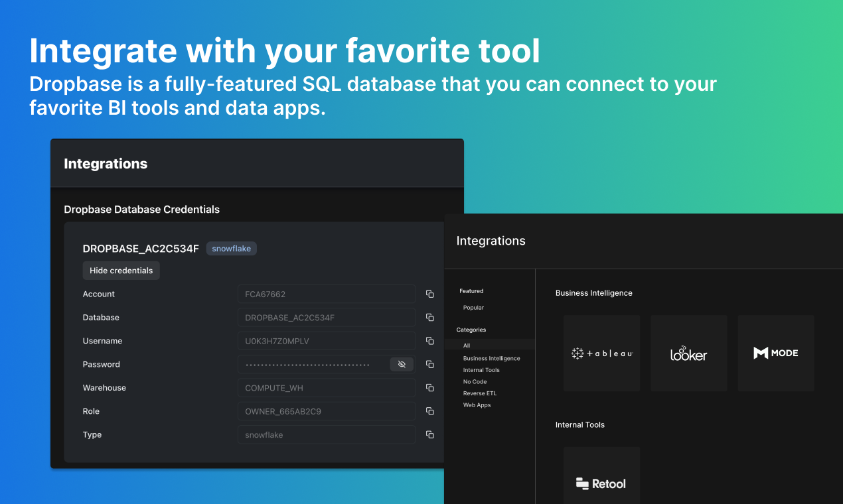Screen dimensions: 843x504
Task: Copy the Type value icon
Action: point(430,434)
